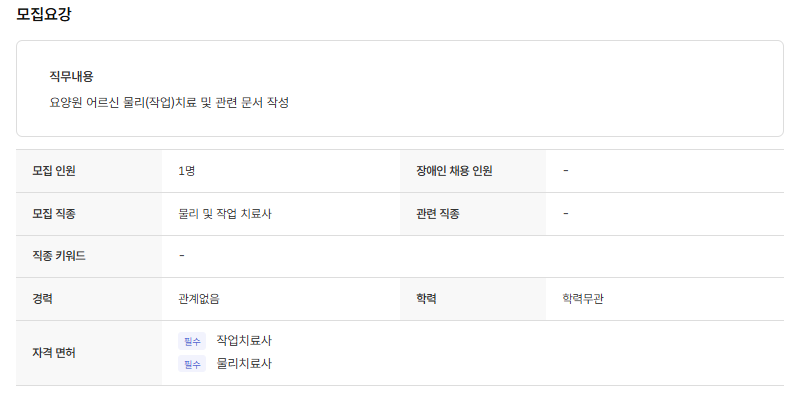Screen dimensions: 804x407
Task: Select the 물리 및 작업 치료사 value
Action: (225, 214)
